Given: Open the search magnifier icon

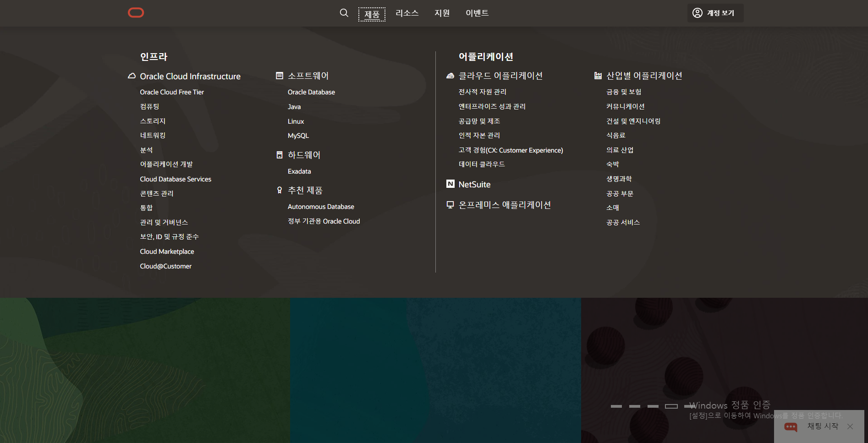Looking at the screenshot, I should coord(344,13).
